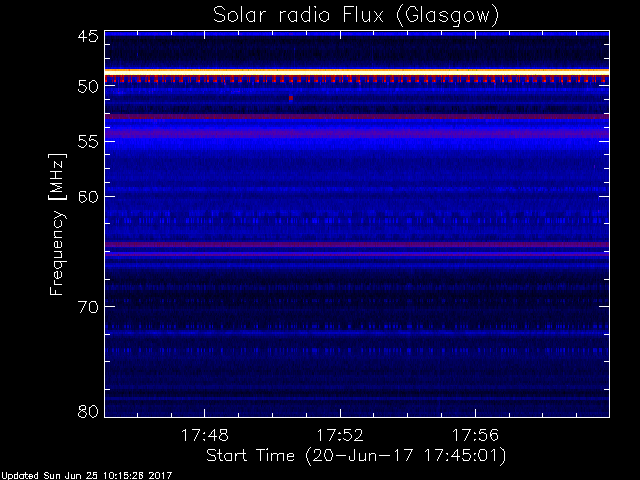
Task: Click the 50 frequency tick label
Action: 88,86
